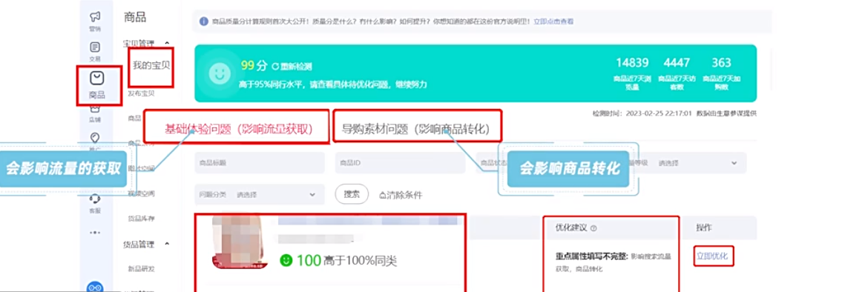
Task: Click the 重点属性填写不完整 suggestion text
Action: click(x=592, y=256)
